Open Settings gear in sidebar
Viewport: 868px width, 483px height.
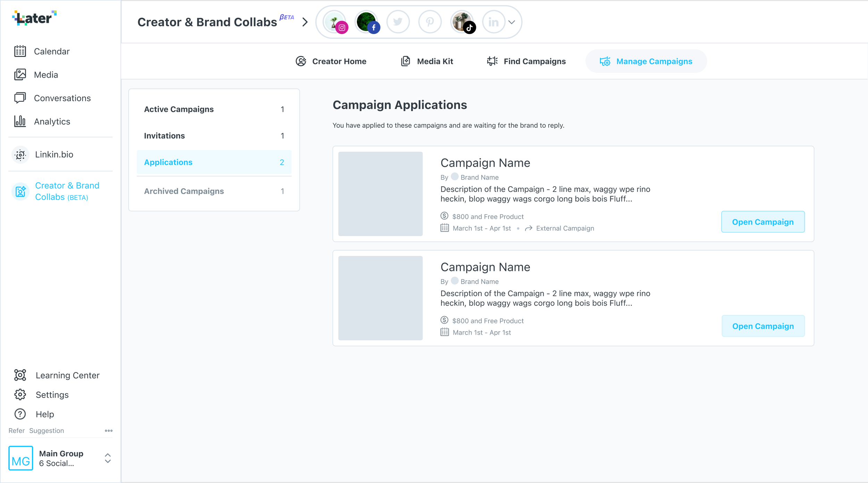point(20,394)
